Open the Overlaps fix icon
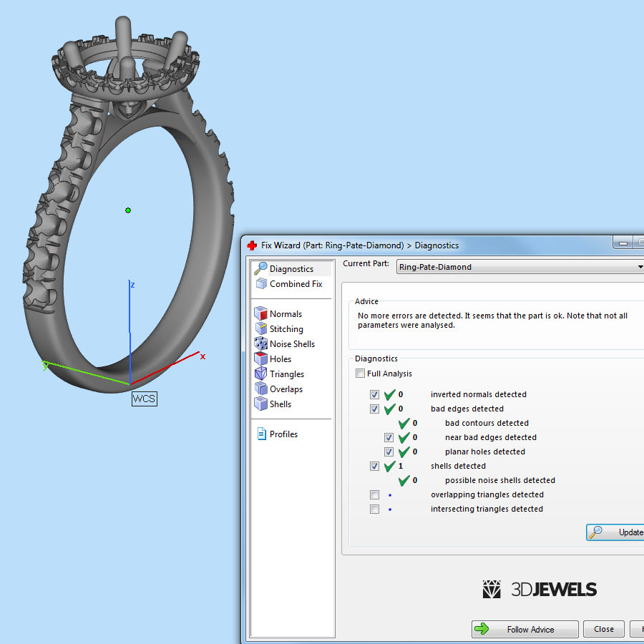Screen dimensions: 644x644 tap(260, 389)
